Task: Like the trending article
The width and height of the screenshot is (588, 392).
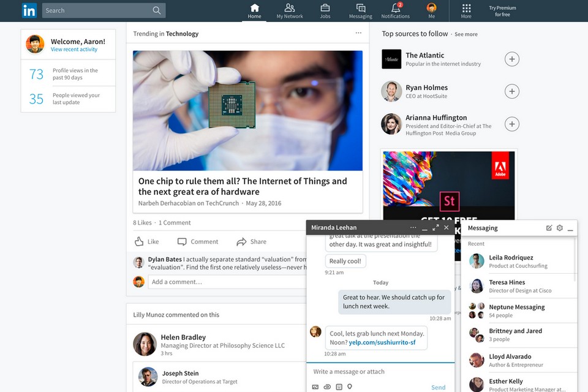Action: tap(146, 241)
